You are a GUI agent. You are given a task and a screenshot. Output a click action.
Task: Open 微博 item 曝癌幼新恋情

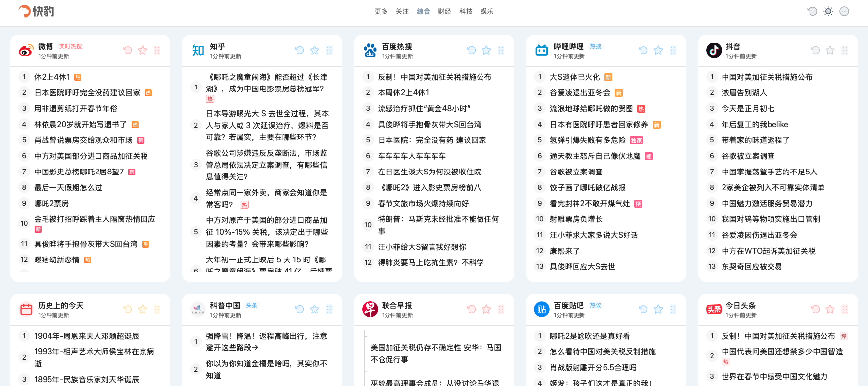click(x=57, y=260)
